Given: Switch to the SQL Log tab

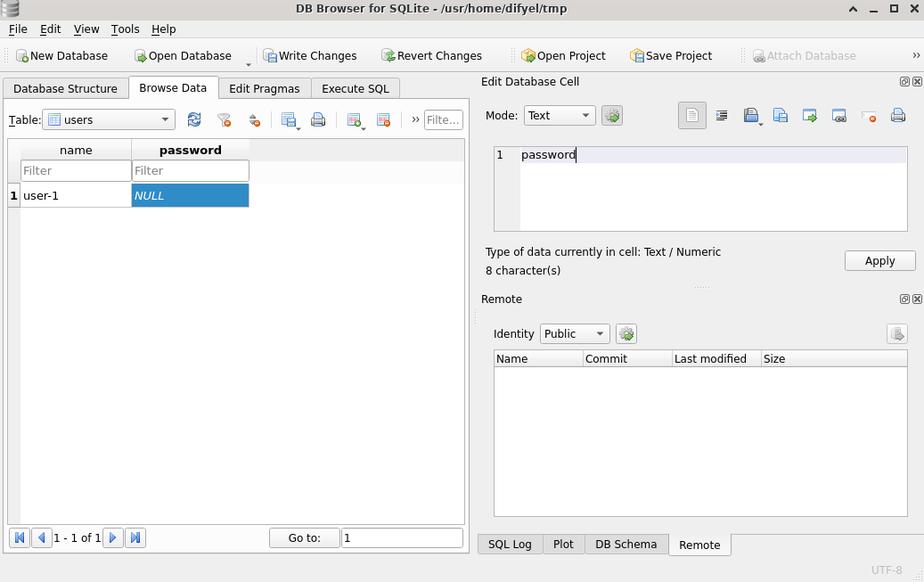Looking at the screenshot, I should click(x=510, y=545).
